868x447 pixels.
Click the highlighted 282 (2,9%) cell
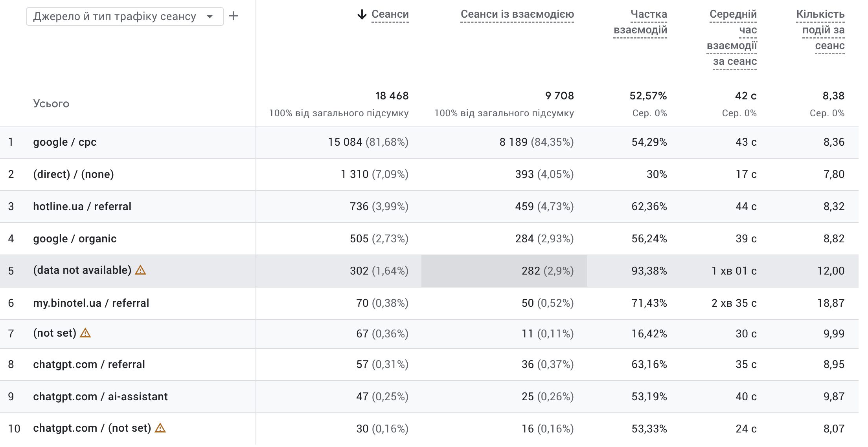504,271
